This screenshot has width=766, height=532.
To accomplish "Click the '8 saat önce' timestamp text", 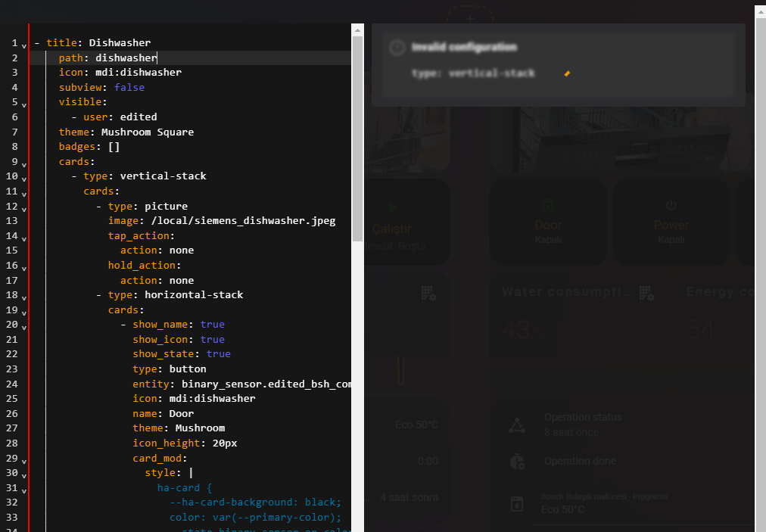I will [571, 432].
